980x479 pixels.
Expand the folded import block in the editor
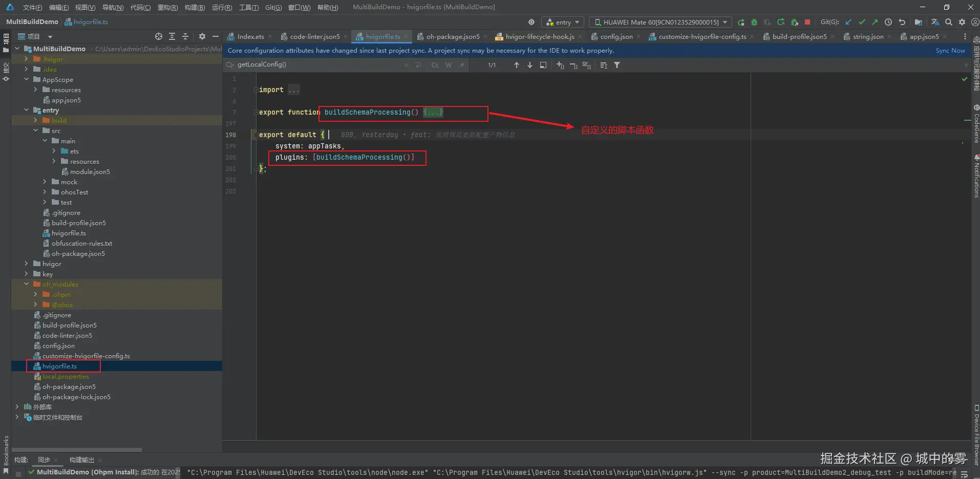(255, 90)
